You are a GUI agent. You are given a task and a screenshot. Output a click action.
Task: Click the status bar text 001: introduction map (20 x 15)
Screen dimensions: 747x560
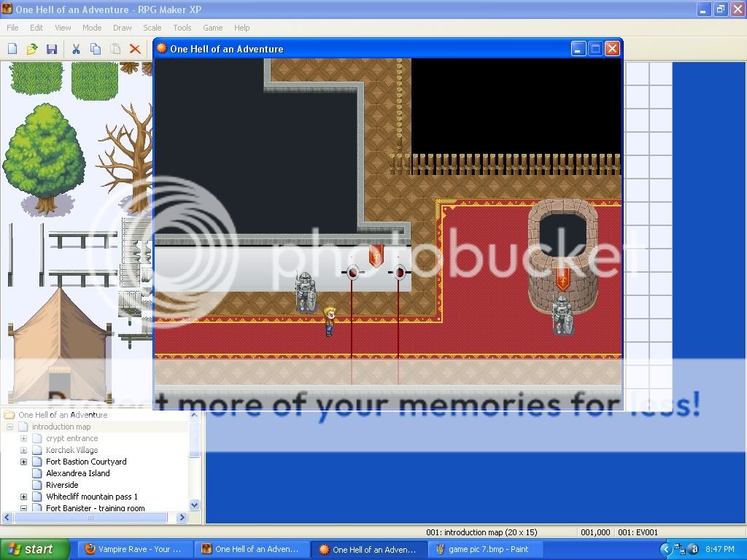click(481, 532)
